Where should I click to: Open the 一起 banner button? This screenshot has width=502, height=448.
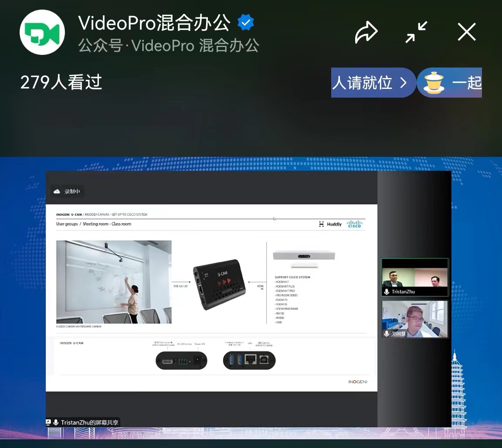466,82
